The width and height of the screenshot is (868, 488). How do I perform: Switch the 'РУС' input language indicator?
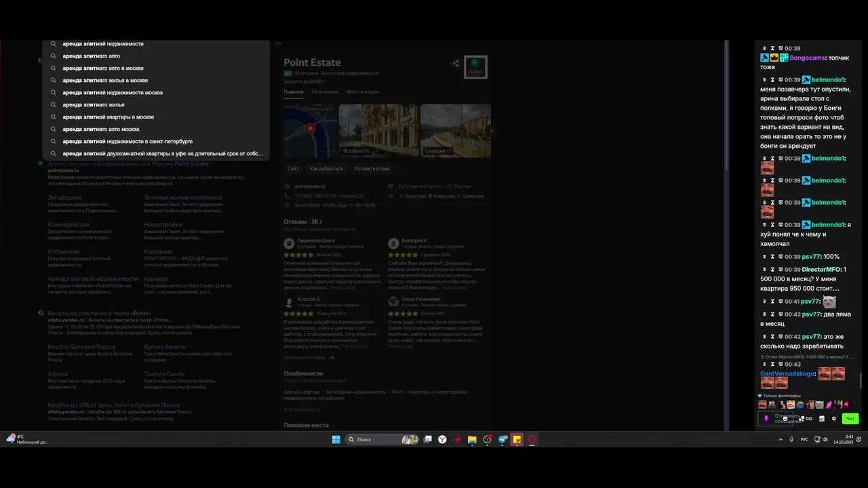point(804,439)
